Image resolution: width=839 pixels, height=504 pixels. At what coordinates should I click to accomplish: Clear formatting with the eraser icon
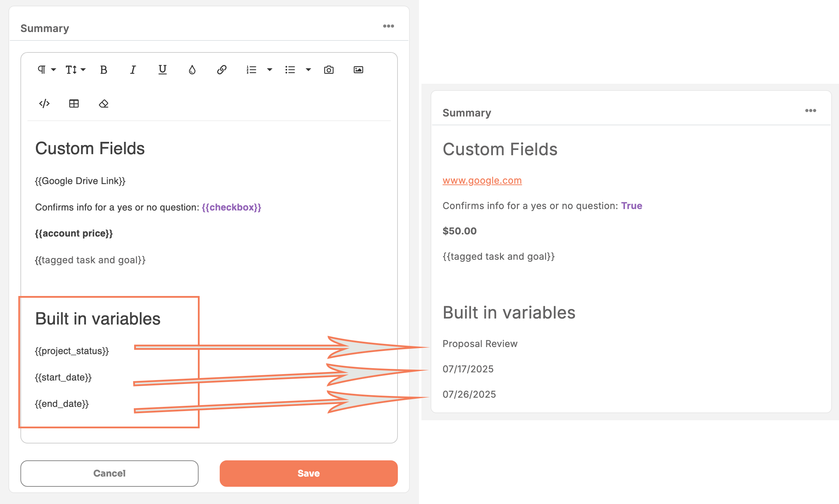pyautogui.click(x=104, y=103)
